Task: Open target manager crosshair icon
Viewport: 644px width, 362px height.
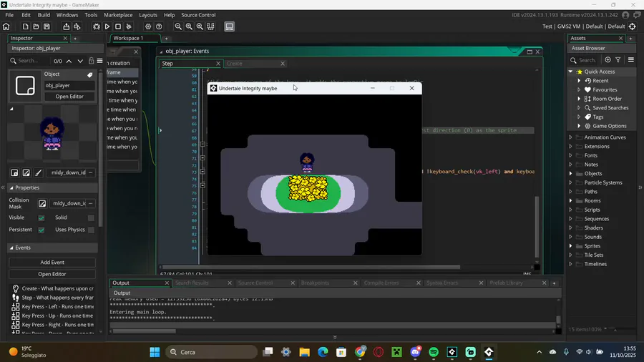Action: [x=633, y=26]
